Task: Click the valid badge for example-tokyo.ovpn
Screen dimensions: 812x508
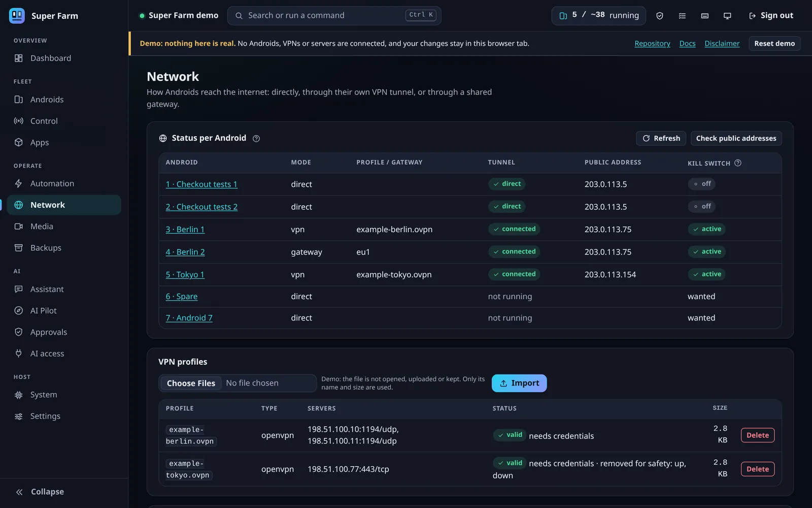Action: [x=510, y=463]
